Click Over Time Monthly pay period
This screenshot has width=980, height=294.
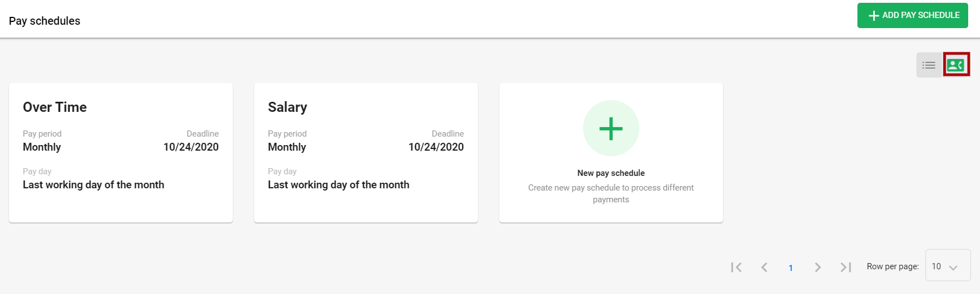point(42,147)
